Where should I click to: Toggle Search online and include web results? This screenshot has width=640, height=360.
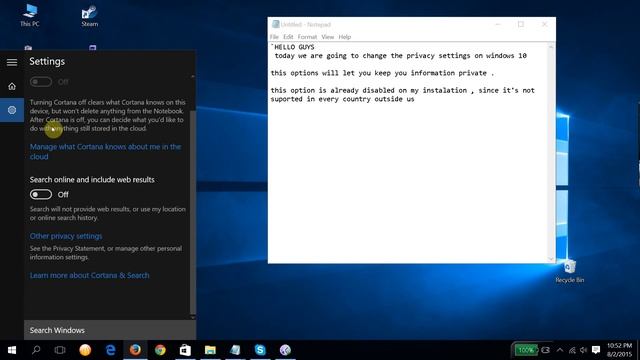41,195
